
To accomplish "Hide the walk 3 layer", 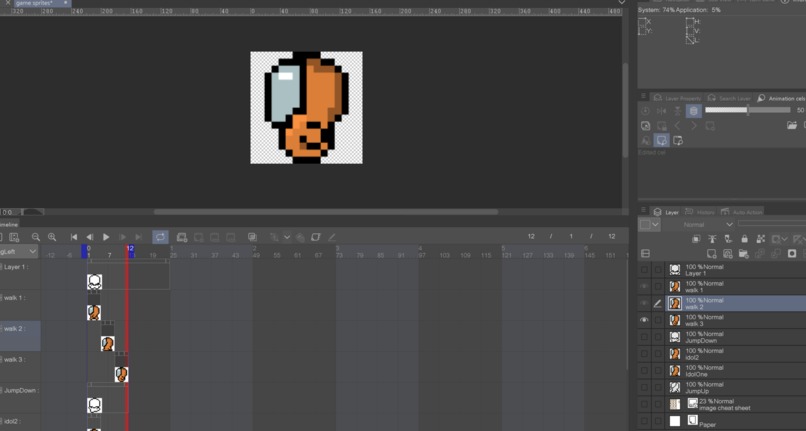I will click(644, 320).
